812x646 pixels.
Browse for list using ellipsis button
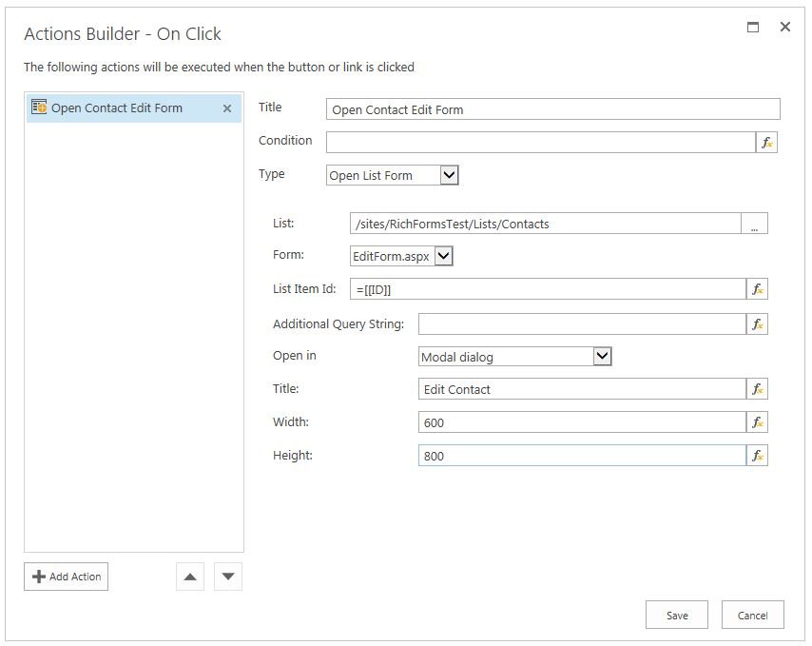click(x=754, y=225)
